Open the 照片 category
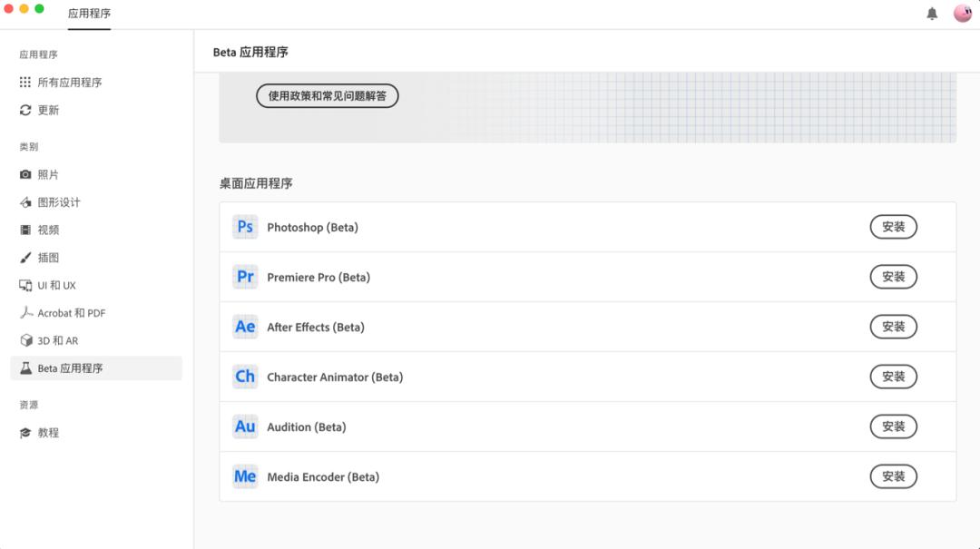The width and height of the screenshot is (980, 549). pyautogui.click(x=48, y=174)
